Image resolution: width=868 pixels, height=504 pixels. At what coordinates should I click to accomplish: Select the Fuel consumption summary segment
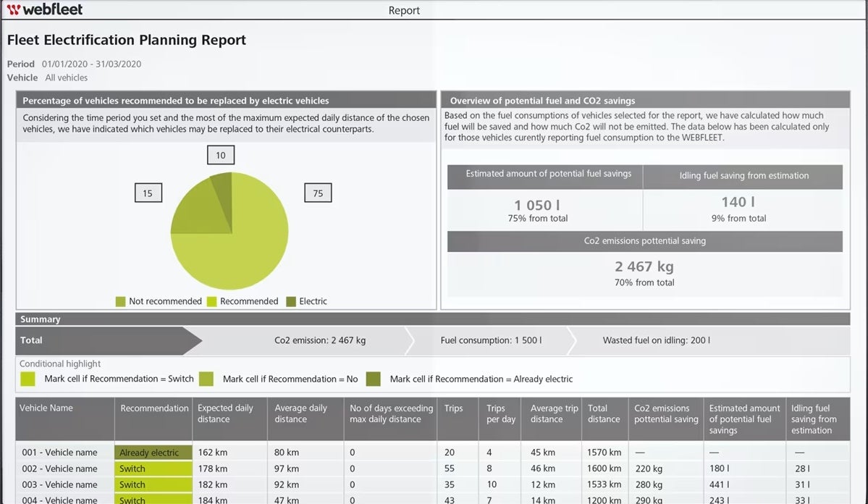pos(491,340)
